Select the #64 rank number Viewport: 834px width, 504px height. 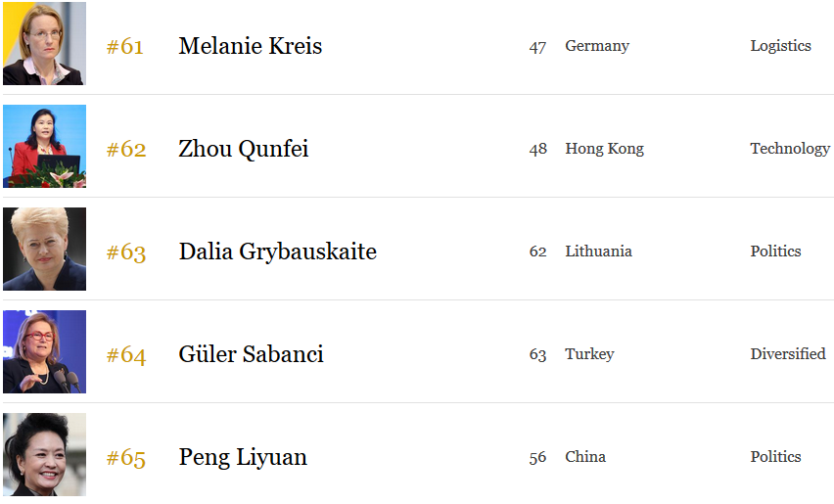click(x=126, y=354)
